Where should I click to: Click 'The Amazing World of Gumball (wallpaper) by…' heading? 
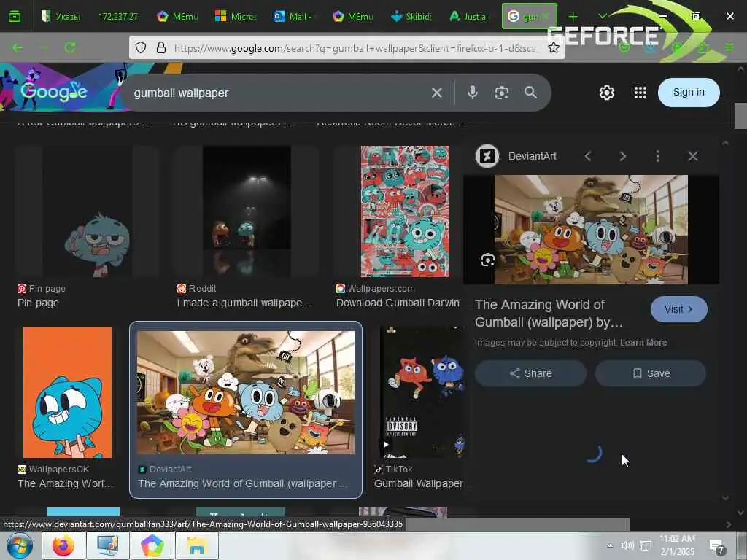(x=549, y=314)
